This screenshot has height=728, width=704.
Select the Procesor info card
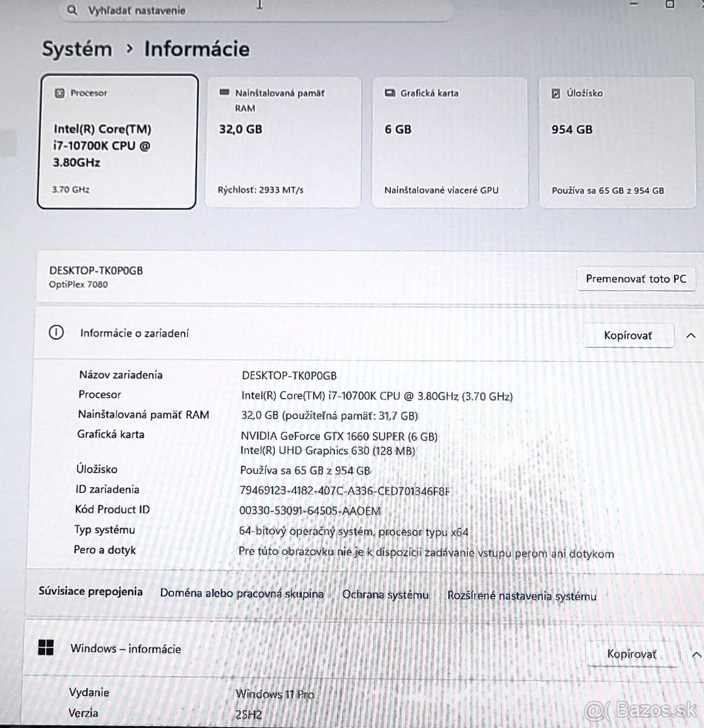coord(118,141)
